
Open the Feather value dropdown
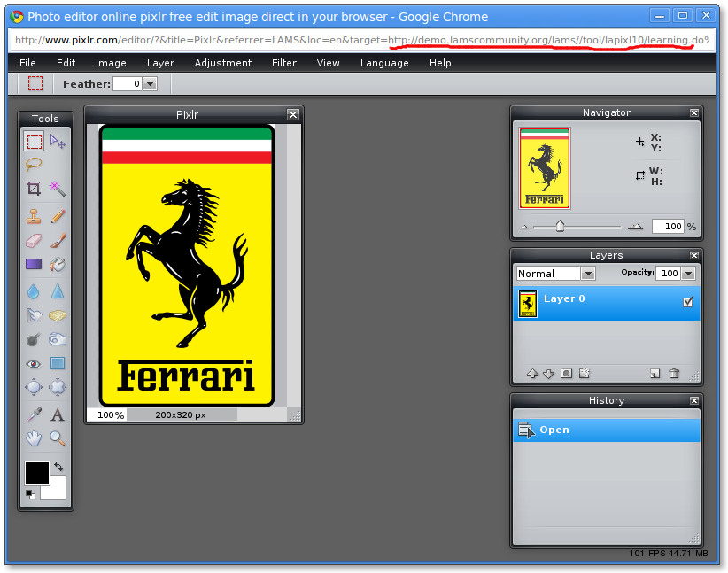150,84
